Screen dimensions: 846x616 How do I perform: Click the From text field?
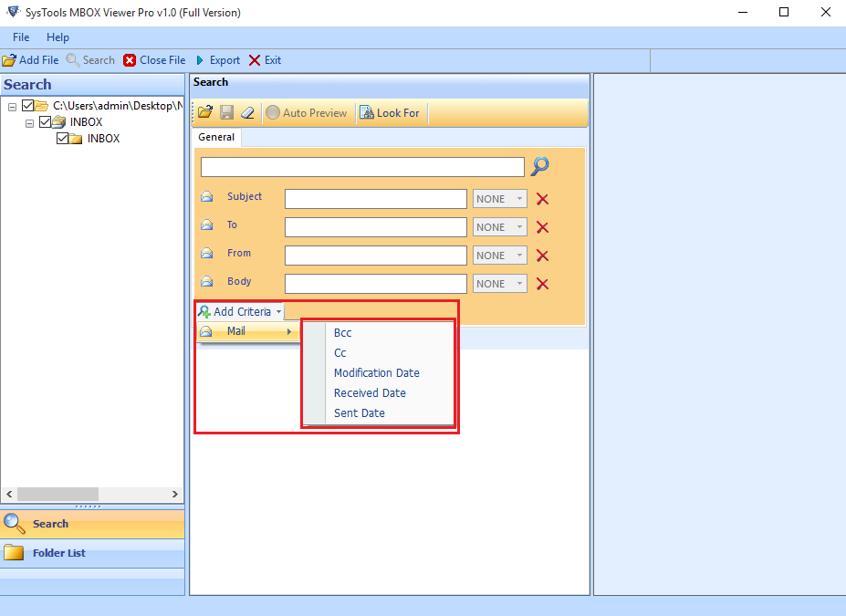(x=375, y=256)
